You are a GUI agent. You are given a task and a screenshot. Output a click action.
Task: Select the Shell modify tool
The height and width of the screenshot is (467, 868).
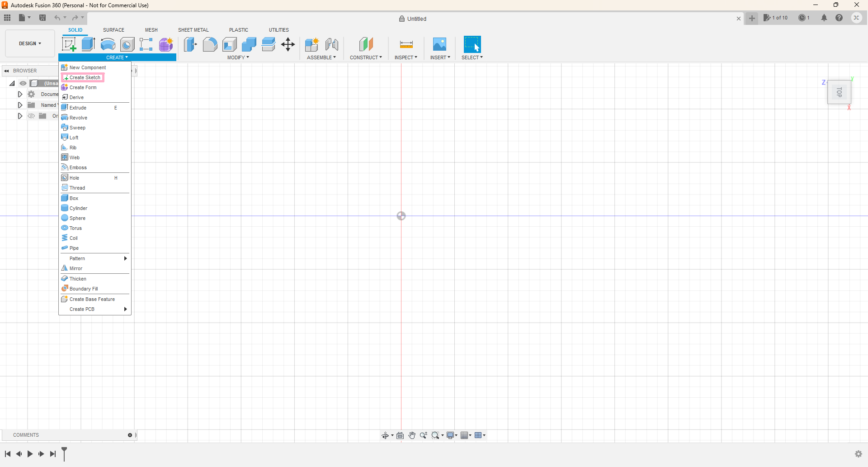pyautogui.click(x=230, y=44)
